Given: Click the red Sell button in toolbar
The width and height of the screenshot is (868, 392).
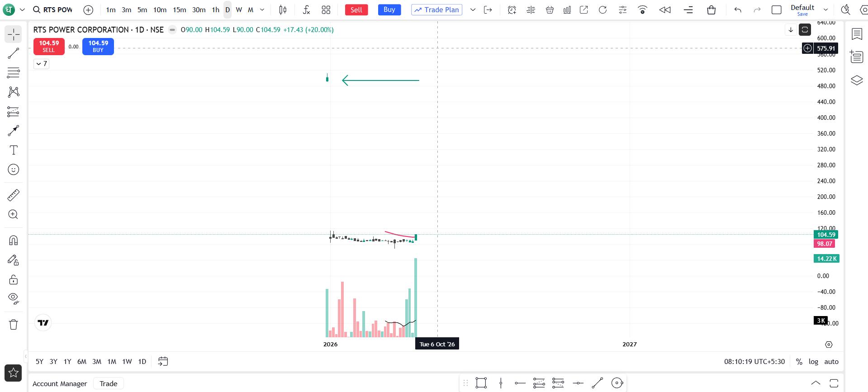Looking at the screenshot, I should coord(356,10).
